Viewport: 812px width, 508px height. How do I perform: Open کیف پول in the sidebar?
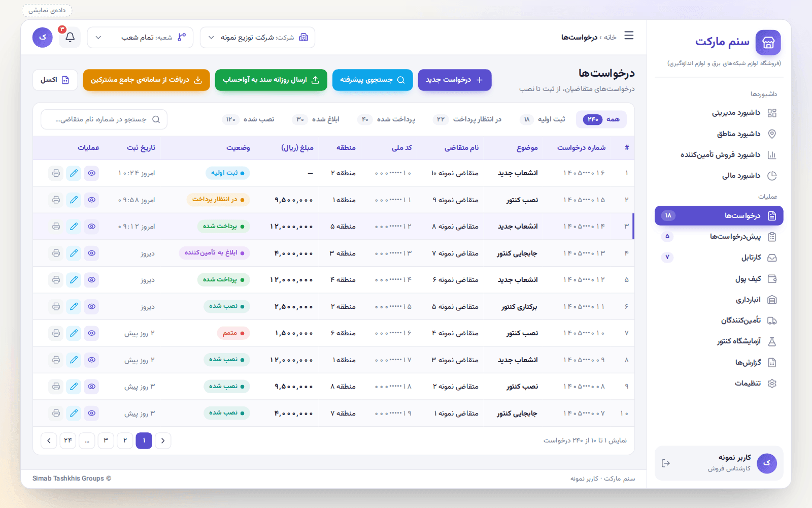[x=719, y=279]
